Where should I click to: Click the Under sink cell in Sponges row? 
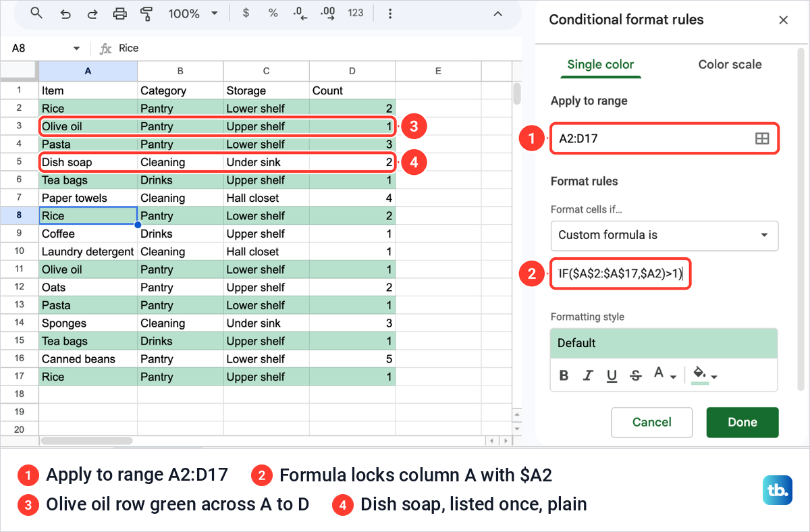tap(266, 323)
